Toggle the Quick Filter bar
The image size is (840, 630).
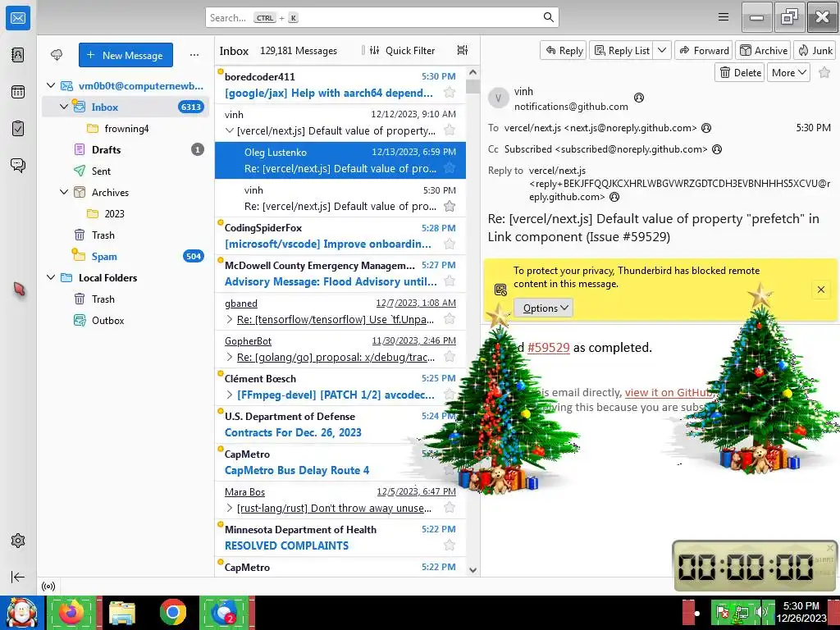402,50
